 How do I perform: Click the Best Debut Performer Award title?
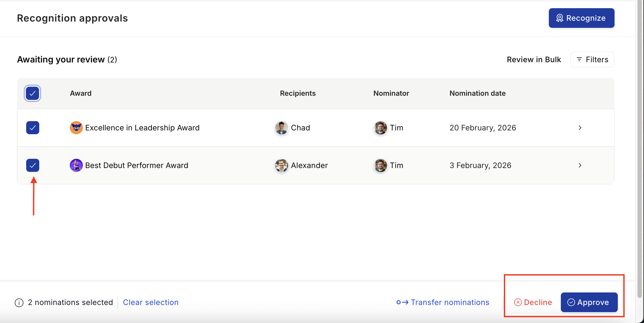tap(137, 165)
